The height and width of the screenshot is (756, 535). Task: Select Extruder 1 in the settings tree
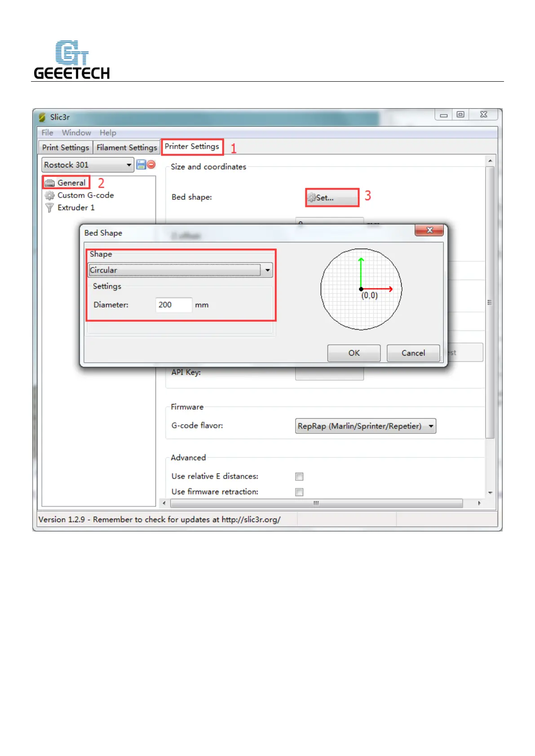pos(76,208)
